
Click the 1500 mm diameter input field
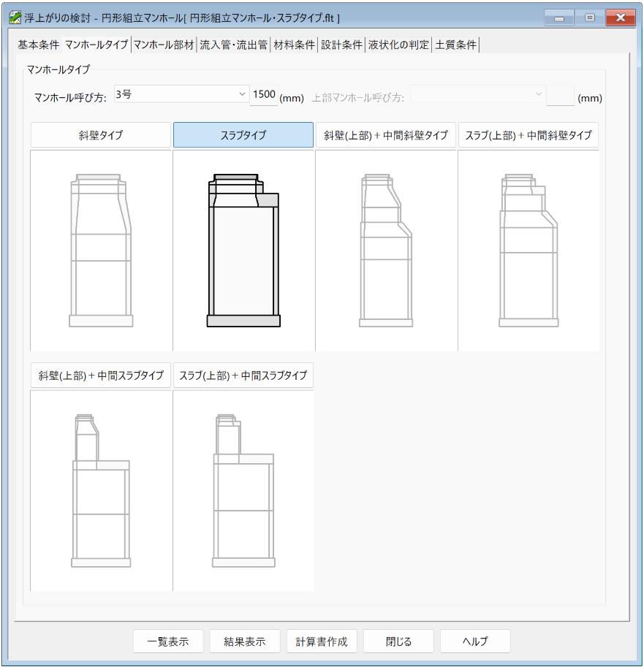click(x=264, y=95)
